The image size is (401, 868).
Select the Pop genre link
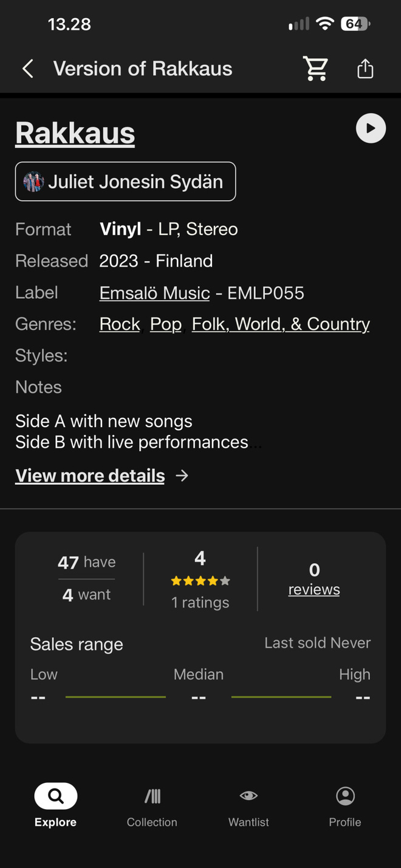pos(166,324)
